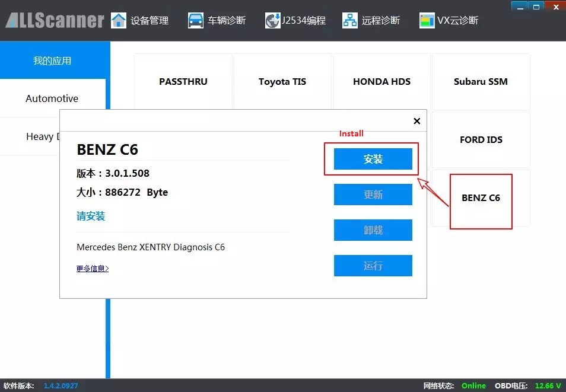
Task: Choose the Subaru SSM tile
Action: tap(481, 82)
